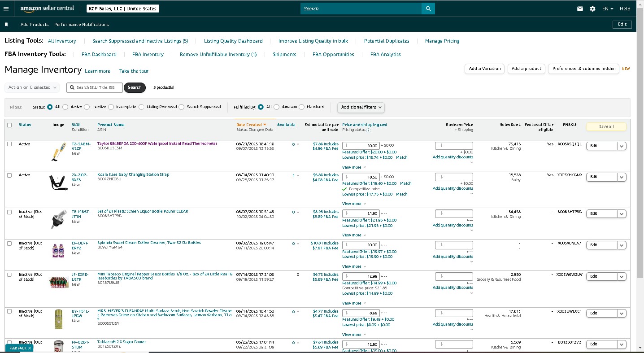Select Fulfilled By Merchant radio
This screenshot has width=644, height=353.
coord(302,107)
